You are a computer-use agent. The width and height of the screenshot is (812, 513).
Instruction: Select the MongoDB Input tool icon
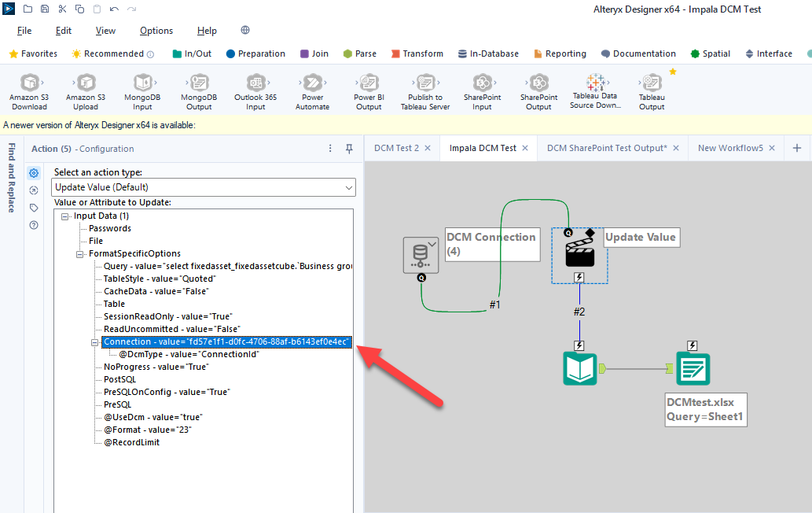point(142,84)
